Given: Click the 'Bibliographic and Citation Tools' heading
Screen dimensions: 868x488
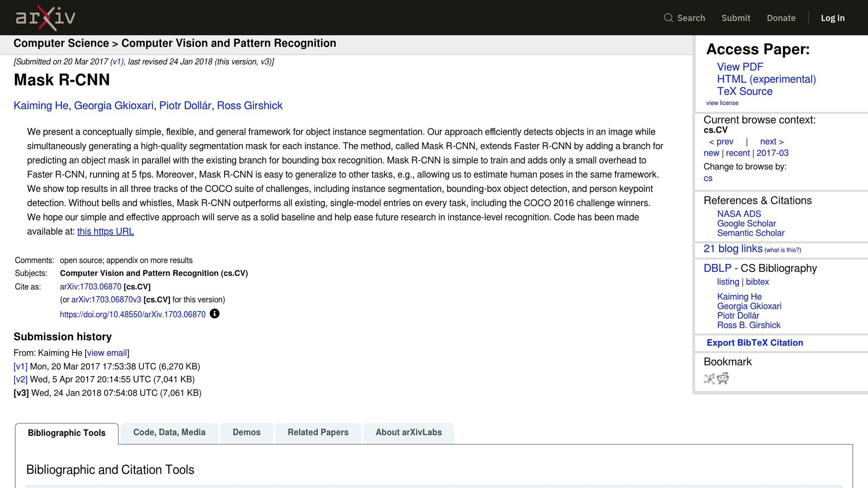Looking at the screenshot, I should pyautogui.click(x=110, y=470).
